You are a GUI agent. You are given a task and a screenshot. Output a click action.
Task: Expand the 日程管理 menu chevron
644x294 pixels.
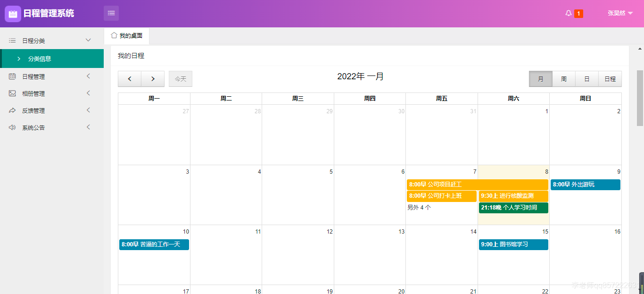88,76
